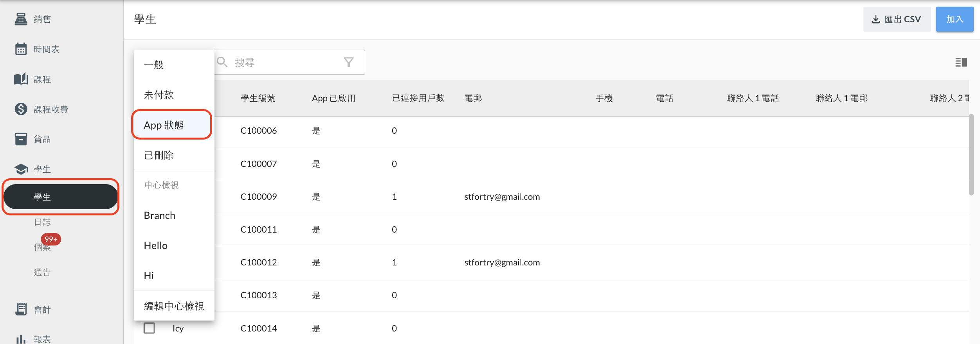
Task: Click the 匯出 CSV button
Action: 897,19
